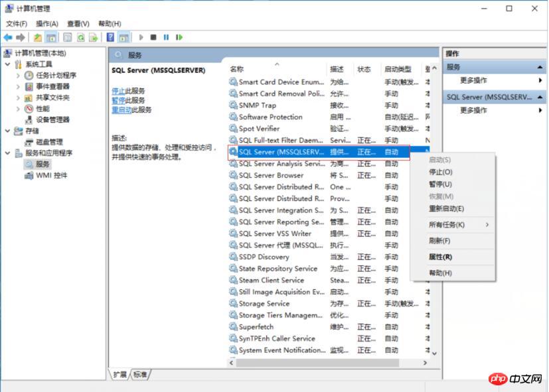549x392 pixels.
Task: Click the gear icon beside Steam Client Service
Action: tap(233, 280)
